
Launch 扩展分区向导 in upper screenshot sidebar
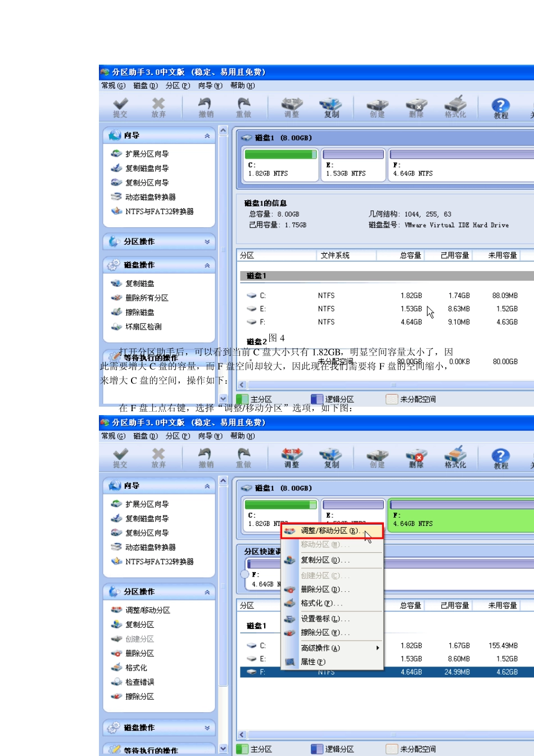(140, 154)
